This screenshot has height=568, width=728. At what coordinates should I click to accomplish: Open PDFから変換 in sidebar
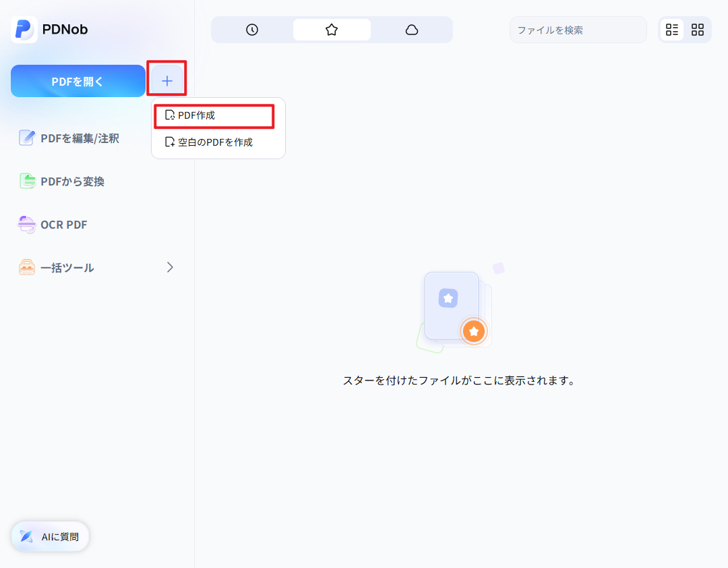(61, 181)
